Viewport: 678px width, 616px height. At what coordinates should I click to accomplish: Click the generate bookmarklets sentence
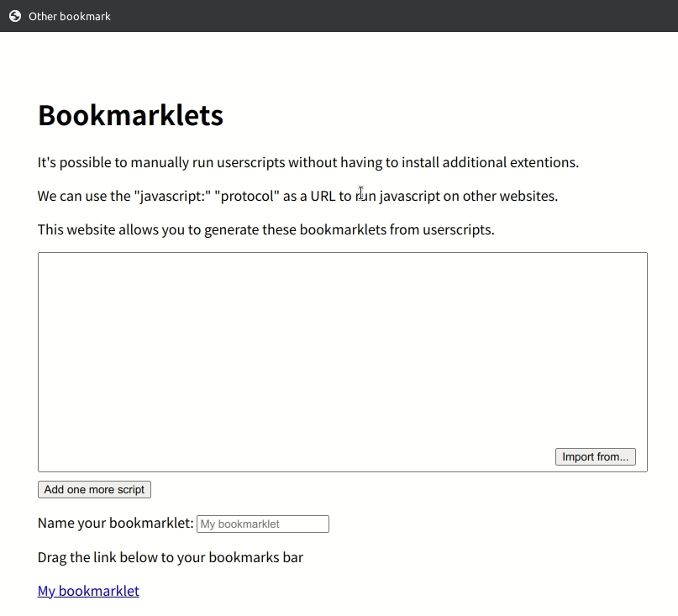265,229
